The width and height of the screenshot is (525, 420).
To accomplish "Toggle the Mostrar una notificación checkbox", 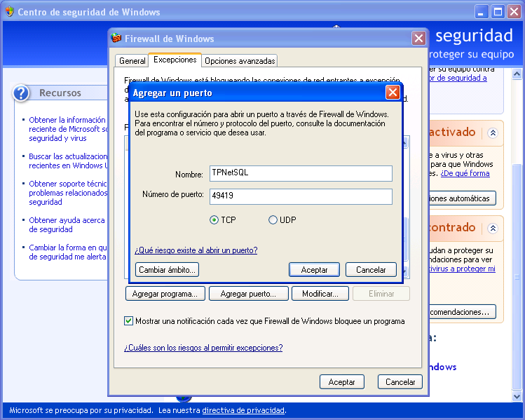I will 128,321.
